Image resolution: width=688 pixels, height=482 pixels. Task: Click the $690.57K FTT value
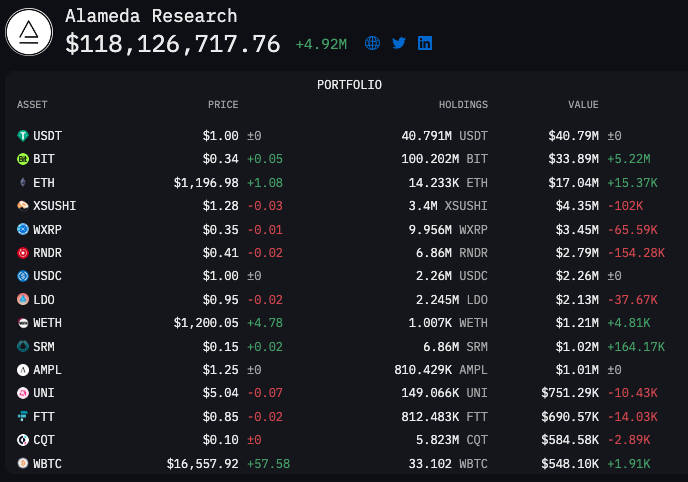(570, 417)
